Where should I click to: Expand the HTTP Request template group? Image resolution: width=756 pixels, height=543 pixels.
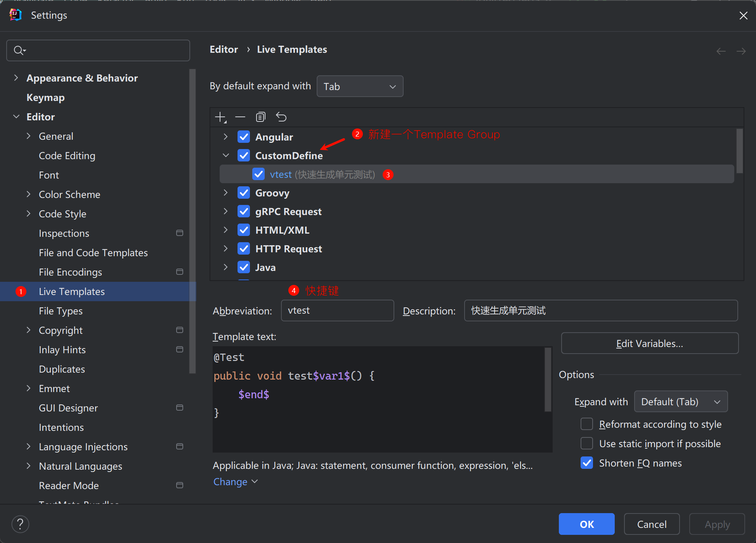225,248
